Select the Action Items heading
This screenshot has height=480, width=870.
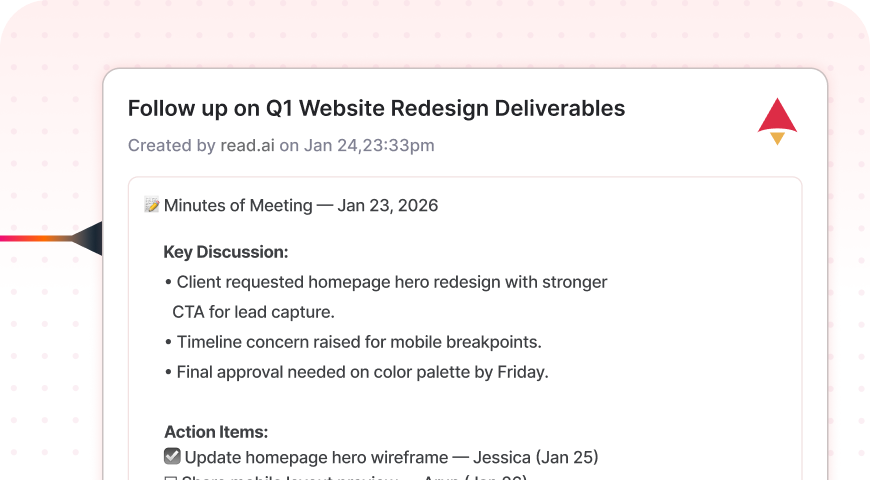point(216,432)
